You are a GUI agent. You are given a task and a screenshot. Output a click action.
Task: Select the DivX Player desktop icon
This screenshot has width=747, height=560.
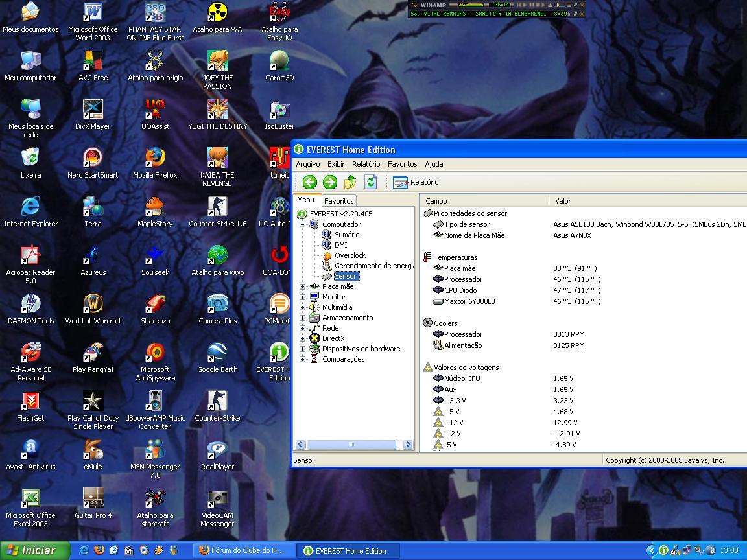(93, 114)
